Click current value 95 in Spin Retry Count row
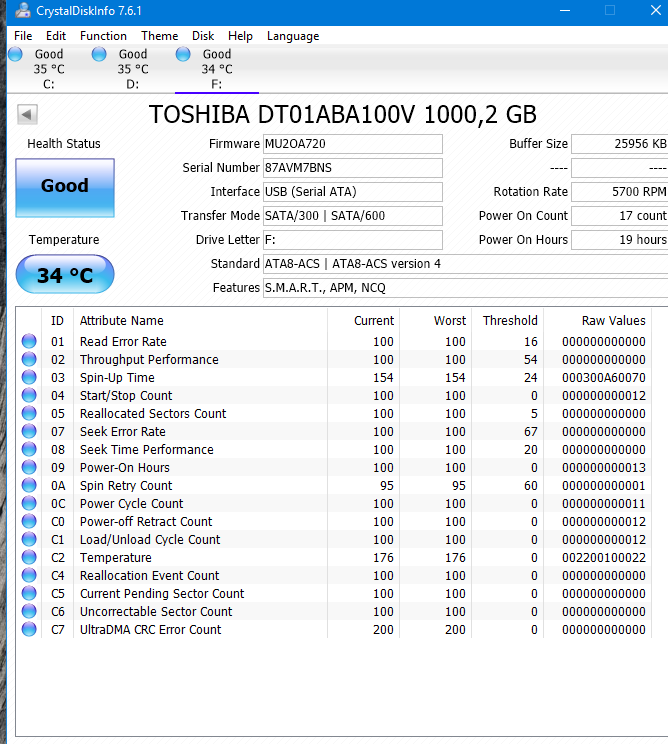668x744 pixels. pyautogui.click(x=387, y=485)
